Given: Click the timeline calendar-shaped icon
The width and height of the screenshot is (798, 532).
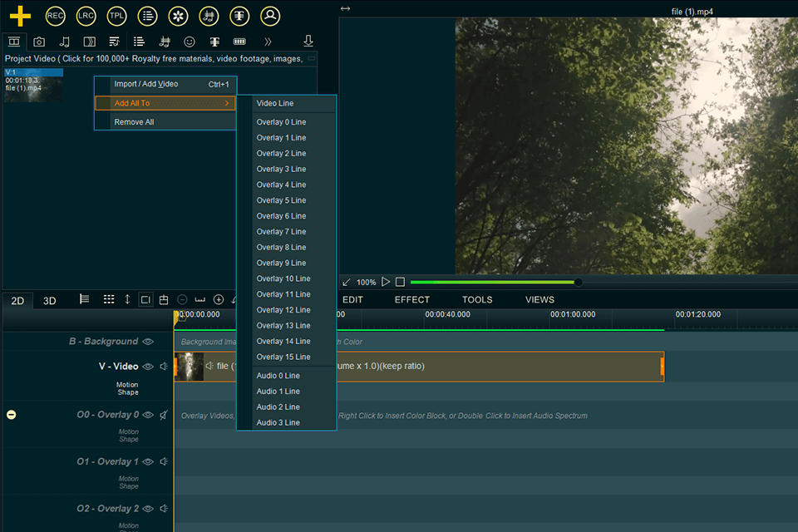Looking at the screenshot, I should pyautogui.click(x=164, y=300).
